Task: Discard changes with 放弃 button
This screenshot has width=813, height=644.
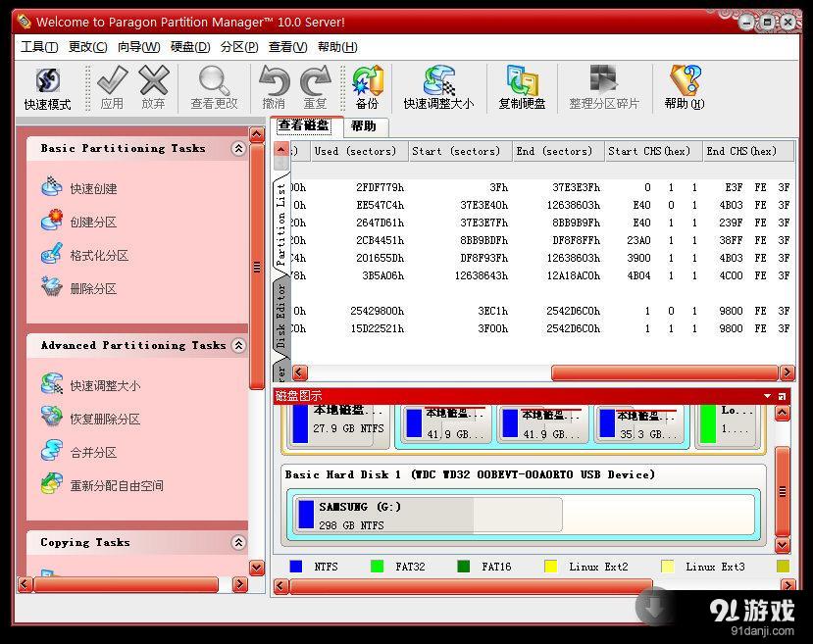Action: tap(153, 87)
